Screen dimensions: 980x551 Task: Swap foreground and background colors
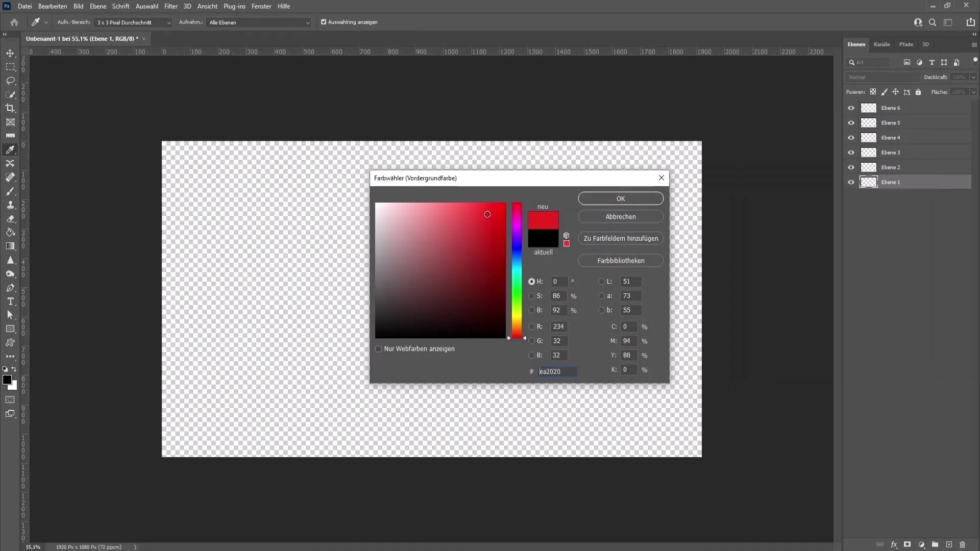[x=14, y=369]
